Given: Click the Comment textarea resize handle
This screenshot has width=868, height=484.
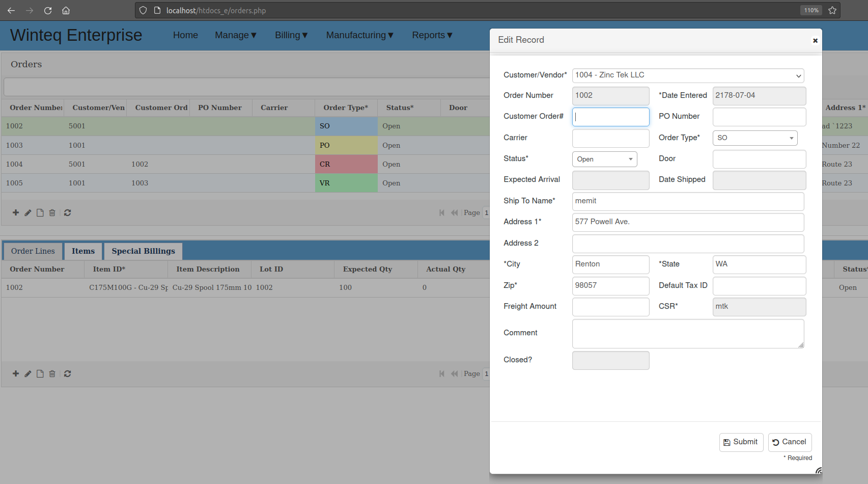Looking at the screenshot, I should [801, 345].
